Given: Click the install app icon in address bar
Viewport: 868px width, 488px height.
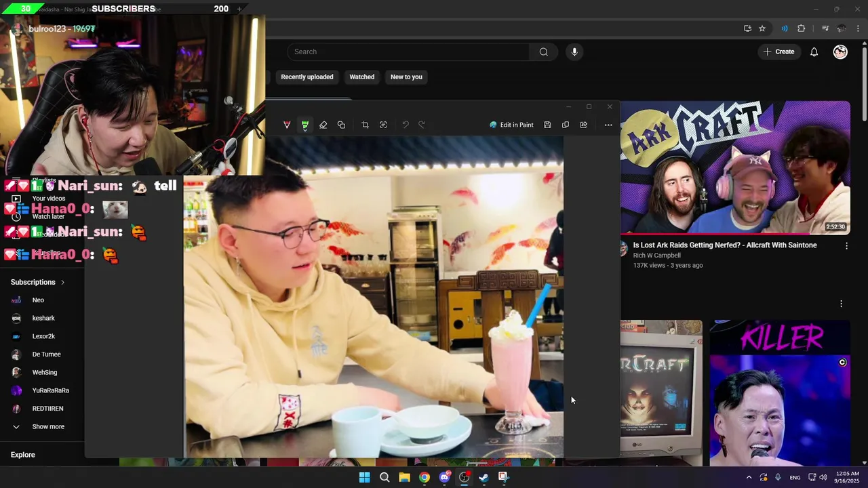Looking at the screenshot, I should click(x=747, y=28).
